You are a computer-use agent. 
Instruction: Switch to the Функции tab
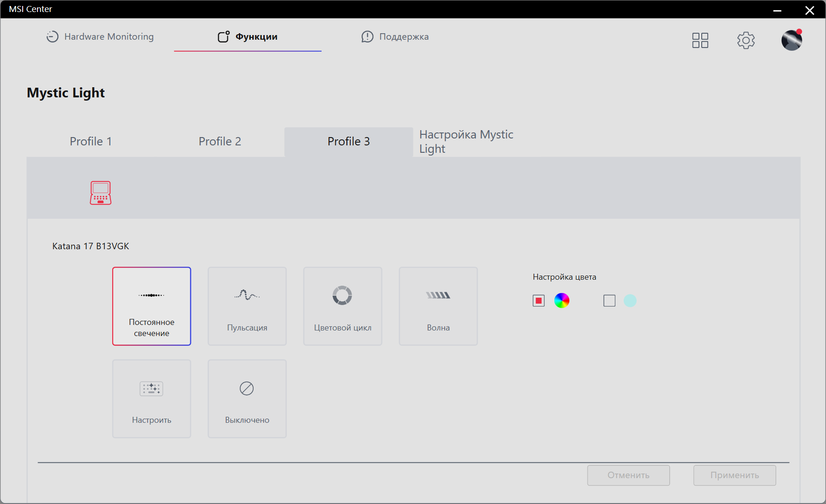[x=248, y=36]
